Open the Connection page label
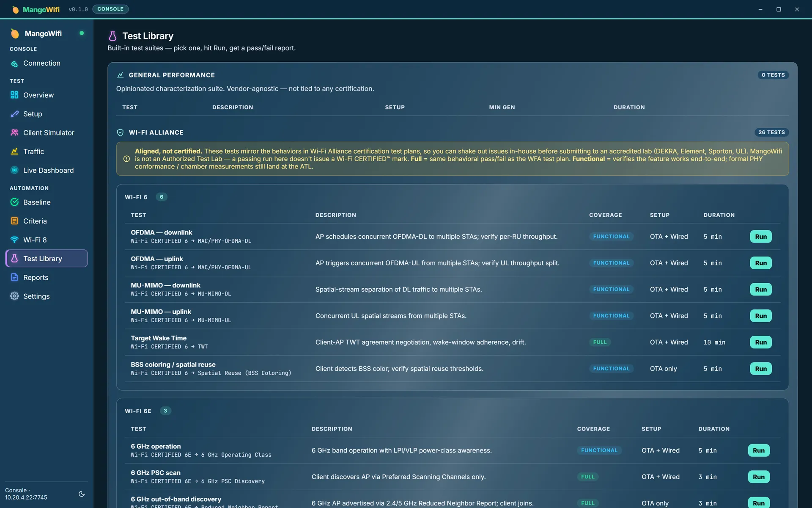Viewport: 812px width, 508px height. (x=42, y=63)
